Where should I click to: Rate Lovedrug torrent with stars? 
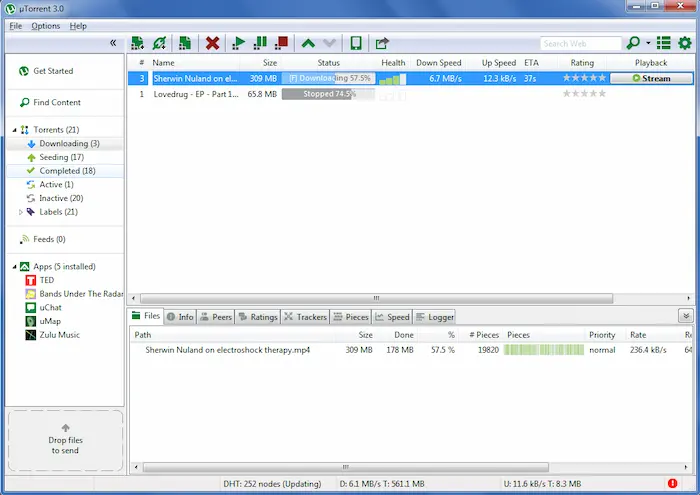pos(584,94)
